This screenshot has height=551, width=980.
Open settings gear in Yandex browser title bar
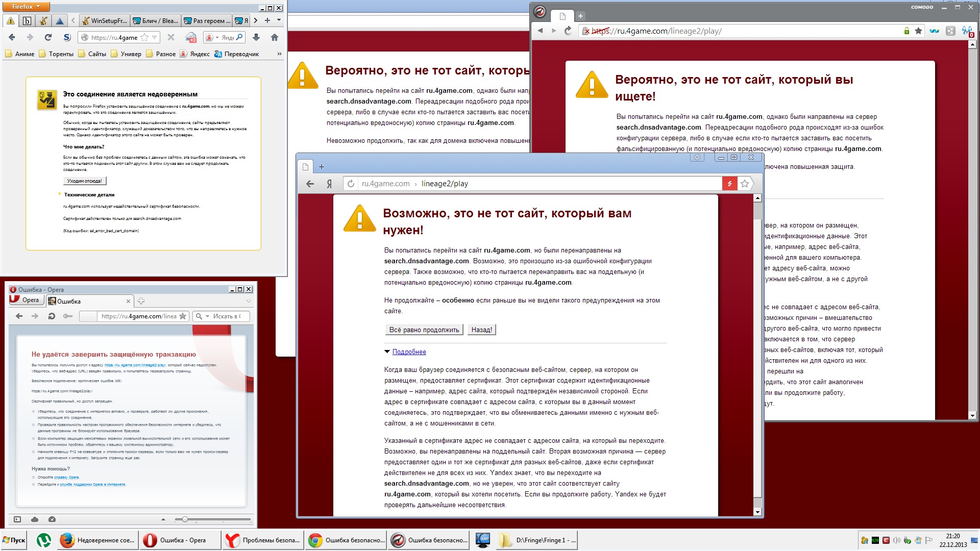[x=697, y=157]
